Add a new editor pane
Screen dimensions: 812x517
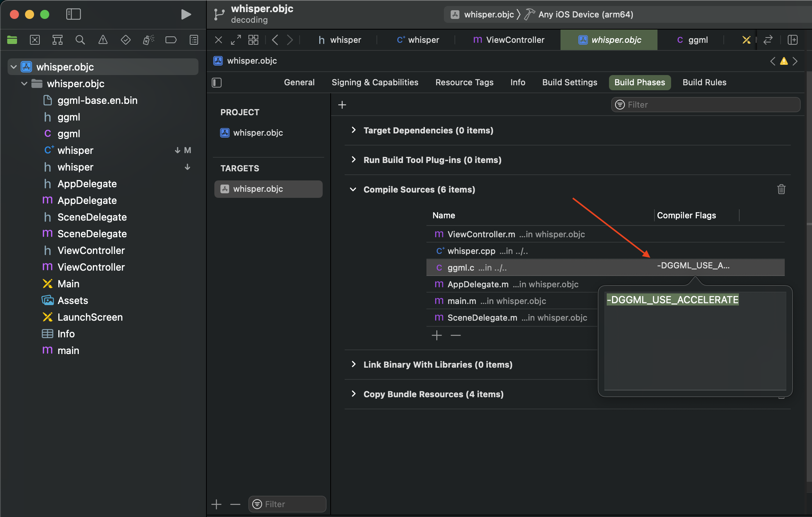(793, 40)
